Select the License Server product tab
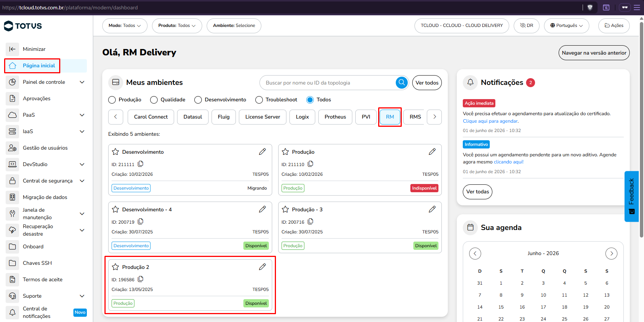The image size is (644, 322). (262, 117)
